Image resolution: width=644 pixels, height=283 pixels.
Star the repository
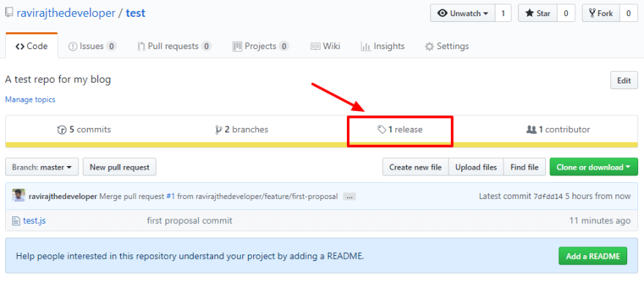click(538, 13)
